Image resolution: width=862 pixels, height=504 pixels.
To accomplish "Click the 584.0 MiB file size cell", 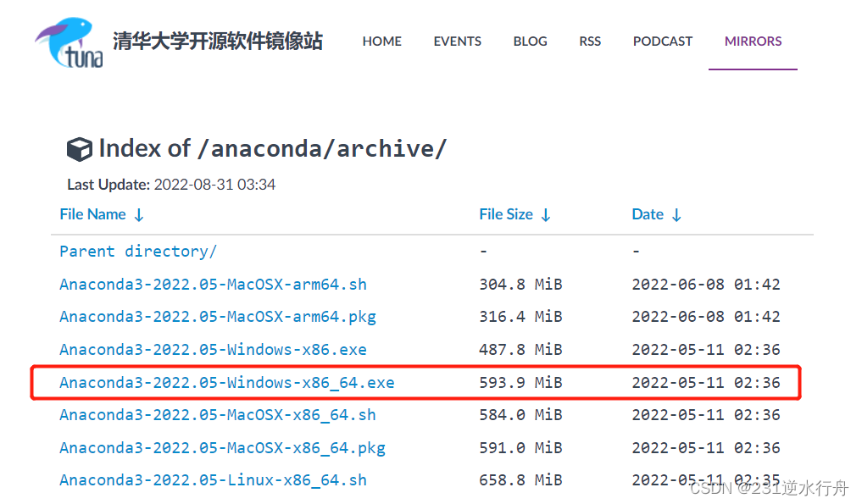I will pos(520,415).
